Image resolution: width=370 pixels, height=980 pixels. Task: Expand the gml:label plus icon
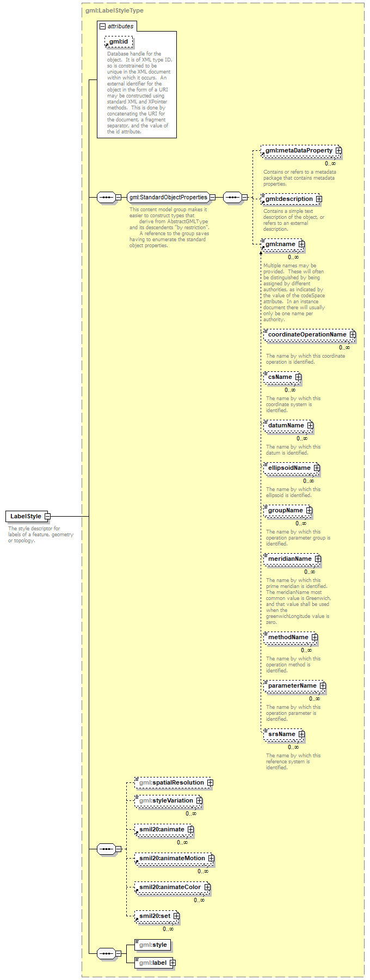coord(172,963)
